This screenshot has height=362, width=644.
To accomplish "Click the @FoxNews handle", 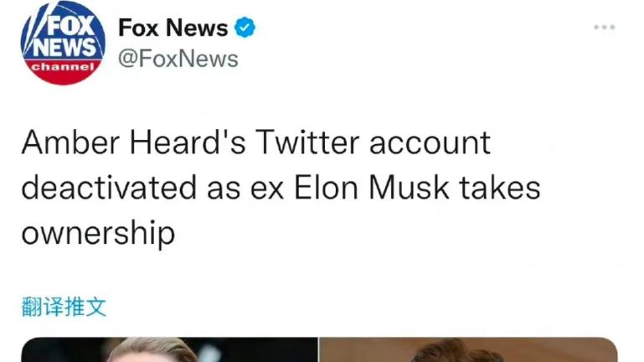I will 178,59.
